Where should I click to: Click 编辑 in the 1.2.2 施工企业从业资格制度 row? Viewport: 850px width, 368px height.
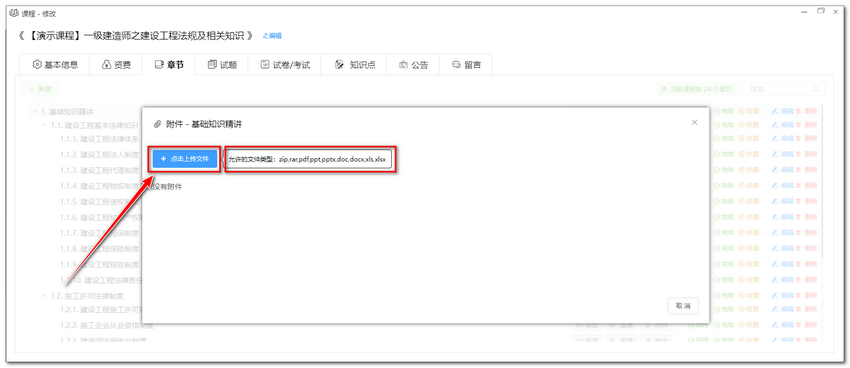coord(782,325)
